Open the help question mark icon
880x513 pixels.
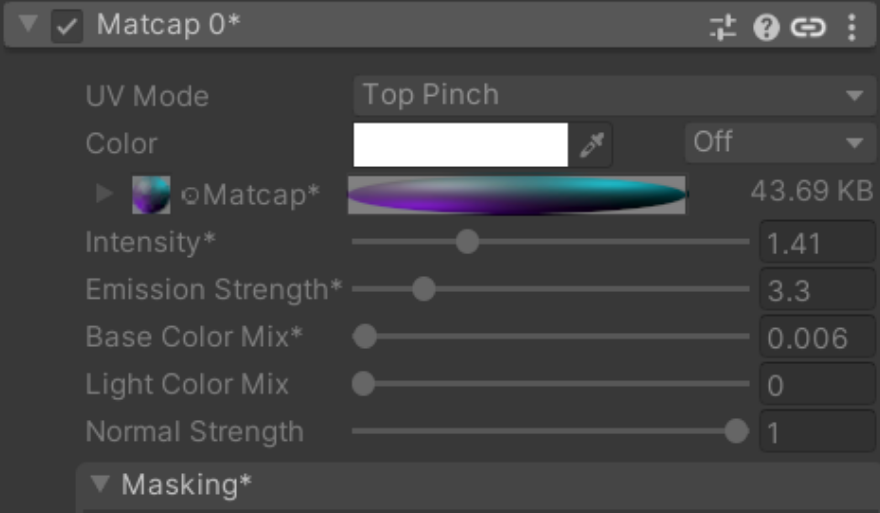click(766, 26)
